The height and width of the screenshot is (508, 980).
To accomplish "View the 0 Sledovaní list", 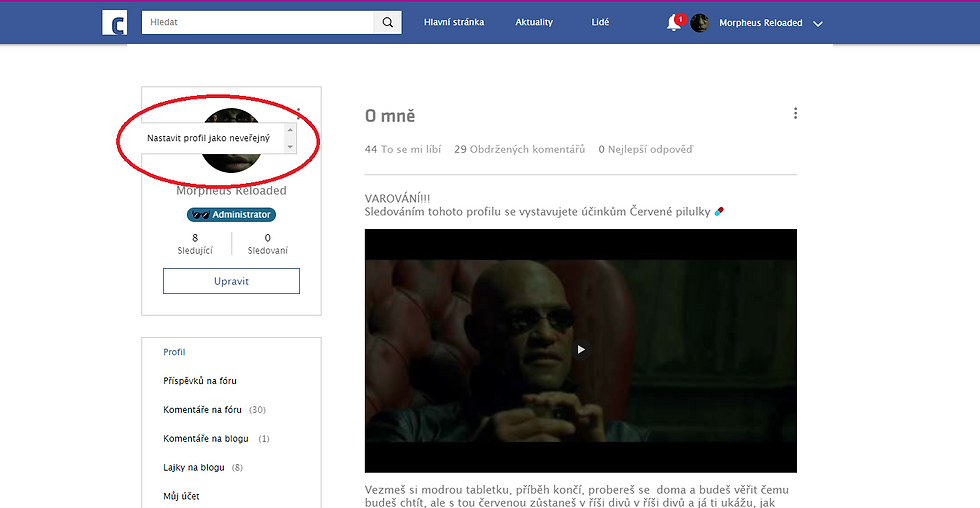I will tap(268, 244).
